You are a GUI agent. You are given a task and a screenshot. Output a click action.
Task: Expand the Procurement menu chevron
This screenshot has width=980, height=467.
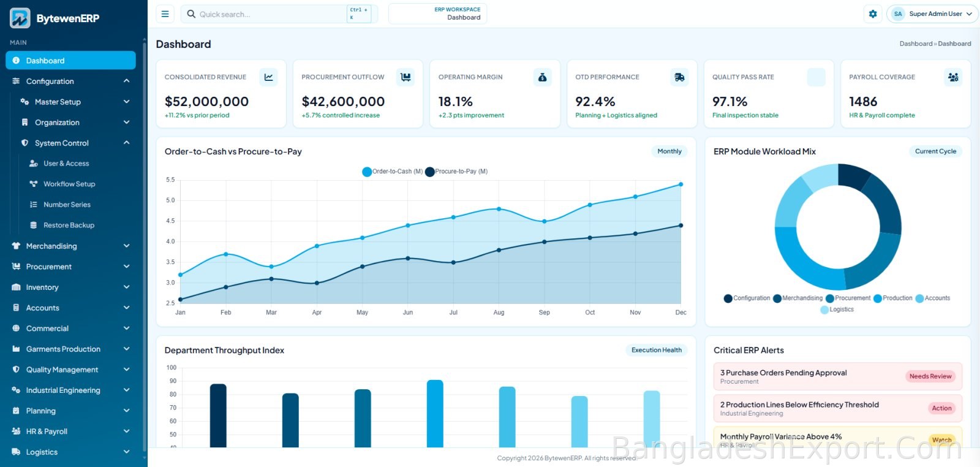(x=126, y=267)
